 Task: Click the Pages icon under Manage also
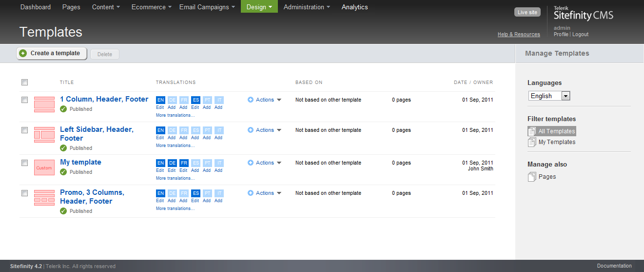pyautogui.click(x=532, y=177)
